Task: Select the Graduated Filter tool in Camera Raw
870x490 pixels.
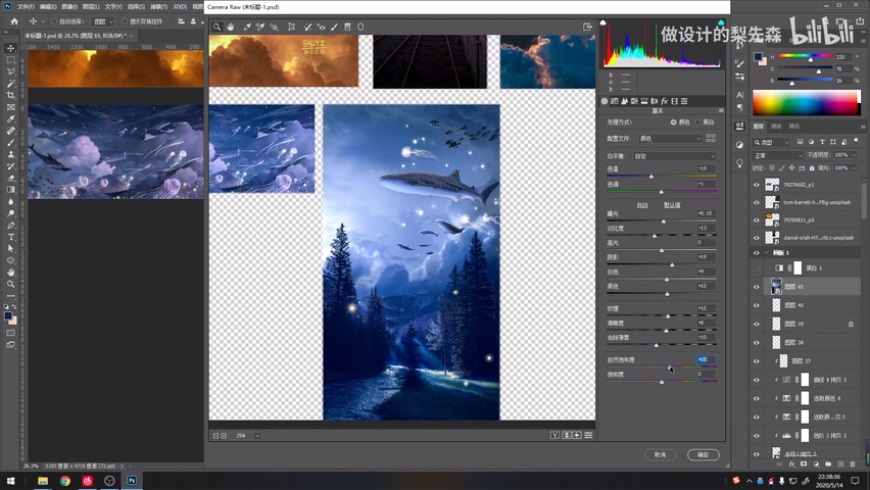Action: 347,27
